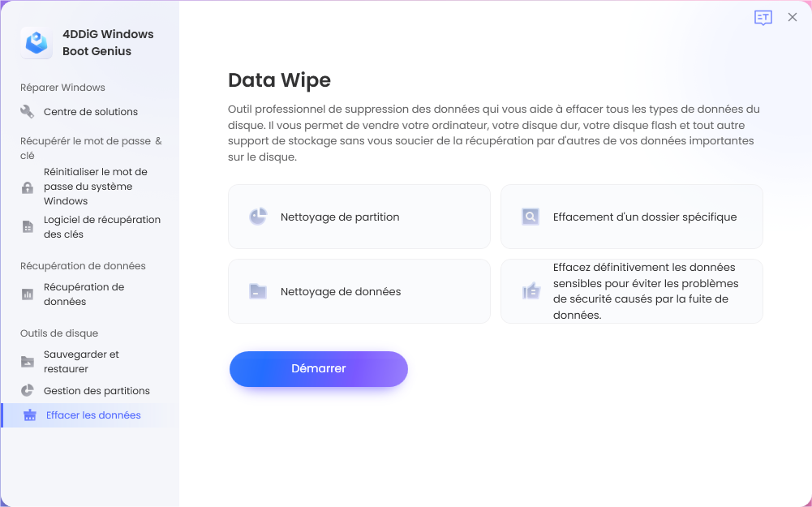
Task: Select Effacer les données sidebar entry
Action: pyautogui.click(x=89, y=415)
